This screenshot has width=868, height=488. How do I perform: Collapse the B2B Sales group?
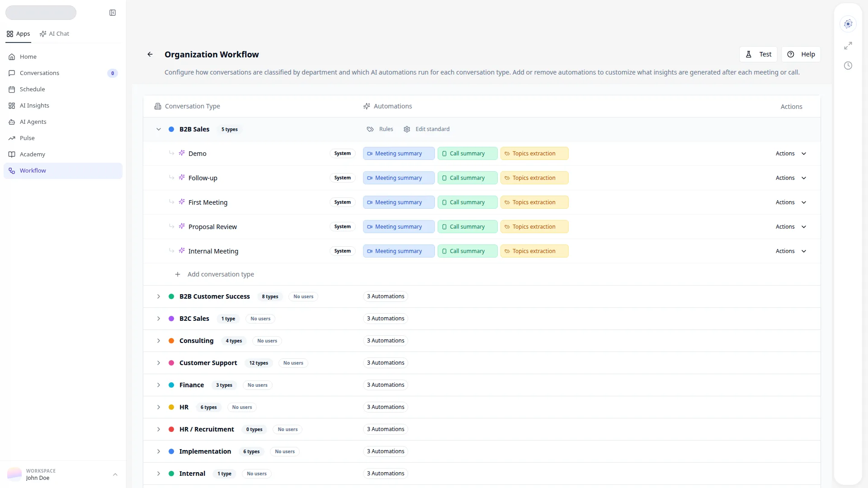tap(159, 129)
